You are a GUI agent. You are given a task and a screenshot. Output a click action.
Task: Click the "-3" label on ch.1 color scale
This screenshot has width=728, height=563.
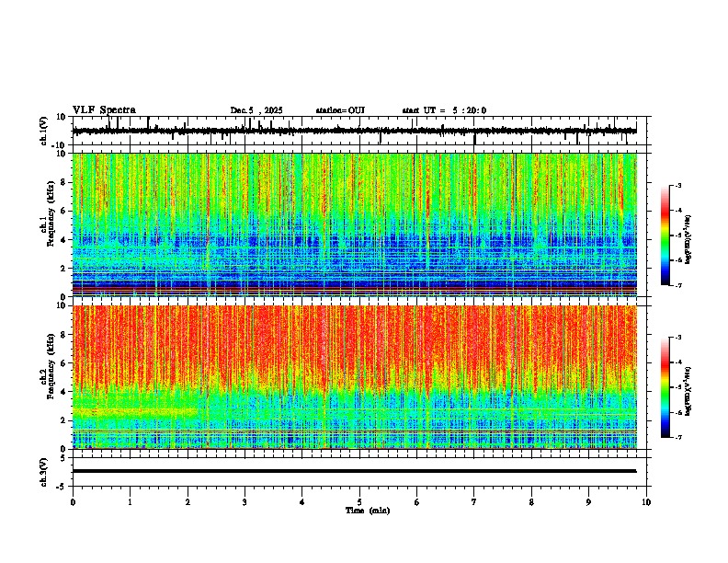coord(677,186)
